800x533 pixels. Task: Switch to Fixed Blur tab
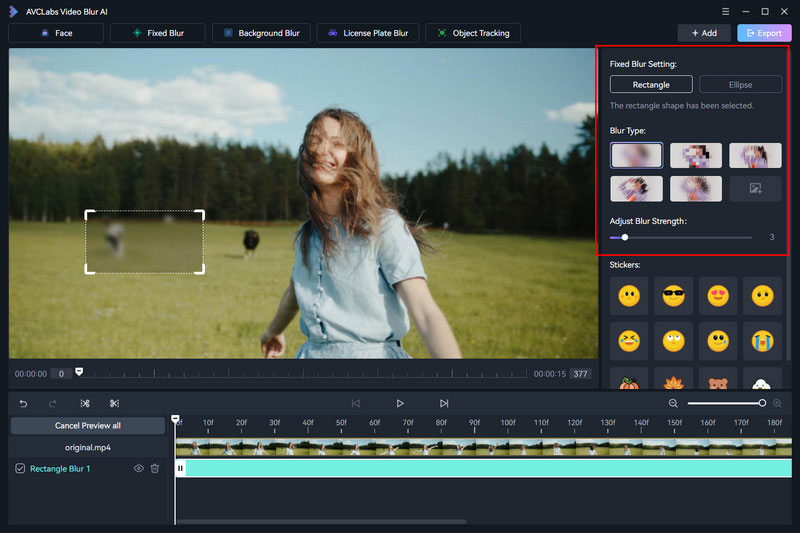pyautogui.click(x=158, y=33)
